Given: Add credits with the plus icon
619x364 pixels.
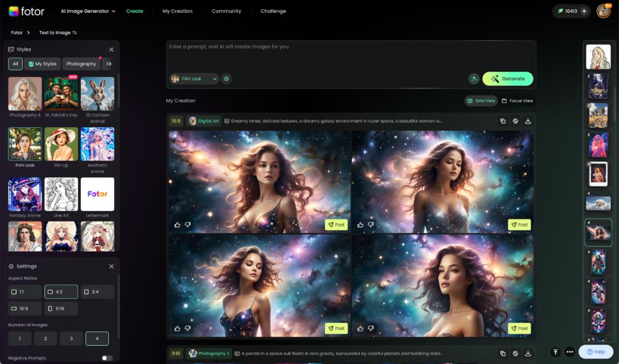Looking at the screenshot, I should 584,11.
